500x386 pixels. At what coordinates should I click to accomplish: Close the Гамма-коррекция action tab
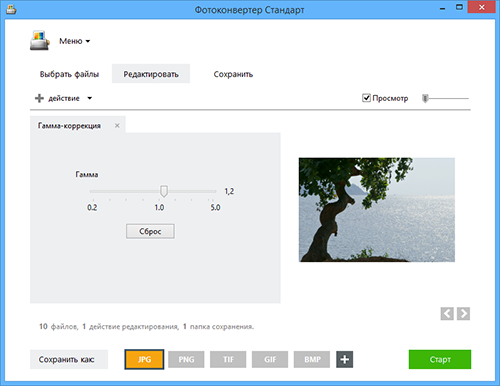[117, 125]
